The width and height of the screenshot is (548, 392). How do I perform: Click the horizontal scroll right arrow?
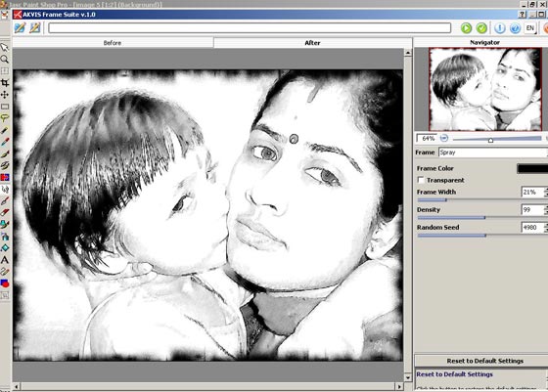399,387
